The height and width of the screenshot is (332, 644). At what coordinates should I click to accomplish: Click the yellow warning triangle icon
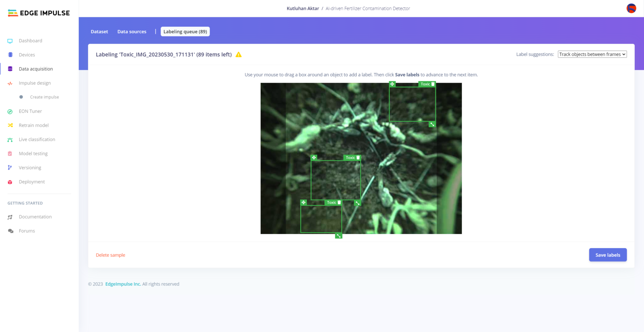[239, 55]
